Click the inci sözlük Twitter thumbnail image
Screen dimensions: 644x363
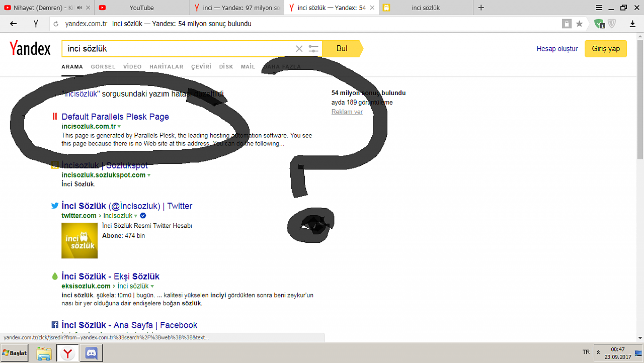pyautogui.click(x=79, y=240)
